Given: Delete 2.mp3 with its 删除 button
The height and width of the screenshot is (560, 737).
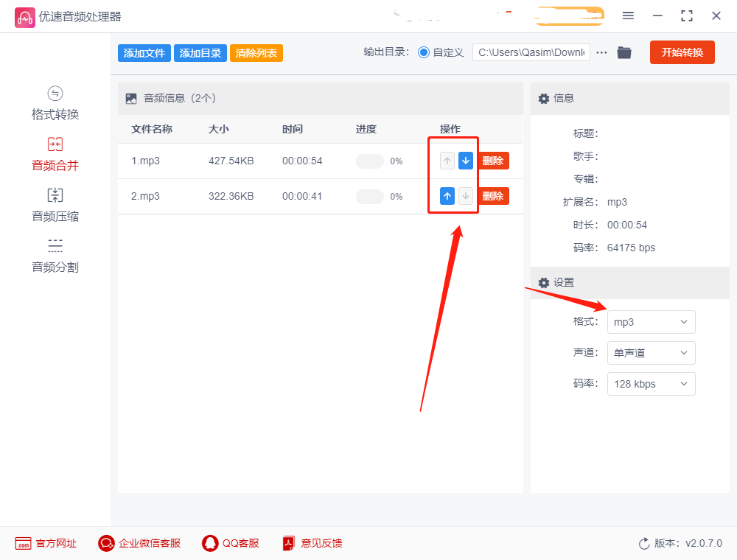Looking at the screenshot, I should [x=493, y=196].
